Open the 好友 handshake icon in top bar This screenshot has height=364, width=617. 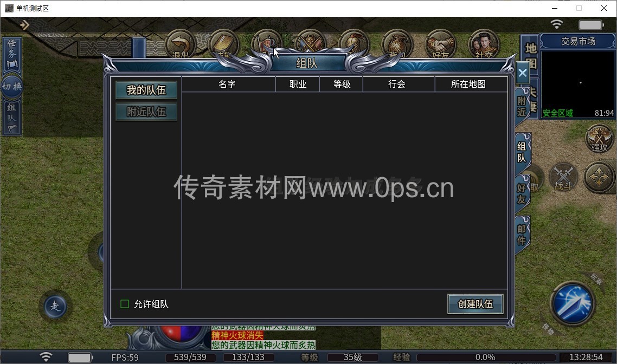tap(440, 43)
